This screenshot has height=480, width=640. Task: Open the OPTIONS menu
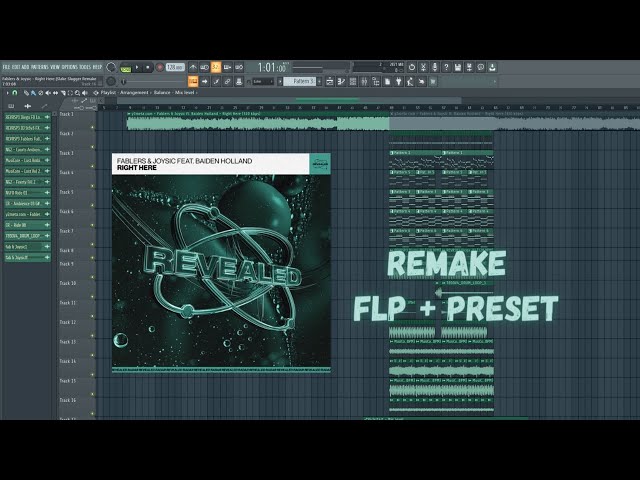70,67
